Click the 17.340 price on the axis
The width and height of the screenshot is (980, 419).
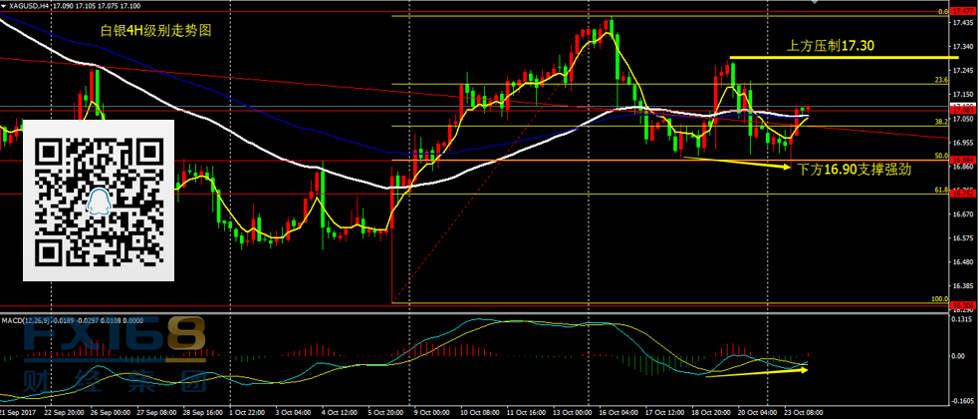pos(963,44)
